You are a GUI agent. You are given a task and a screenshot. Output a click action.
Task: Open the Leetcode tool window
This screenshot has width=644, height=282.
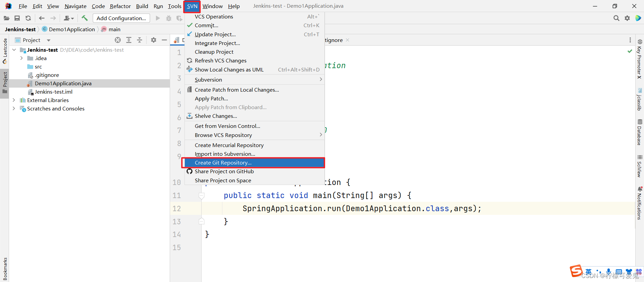5,51
